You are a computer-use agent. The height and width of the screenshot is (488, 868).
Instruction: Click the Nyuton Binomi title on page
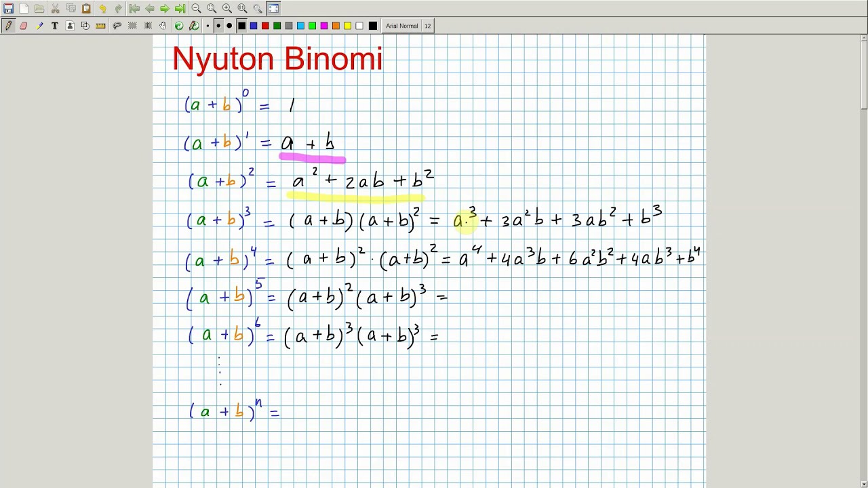277,59
